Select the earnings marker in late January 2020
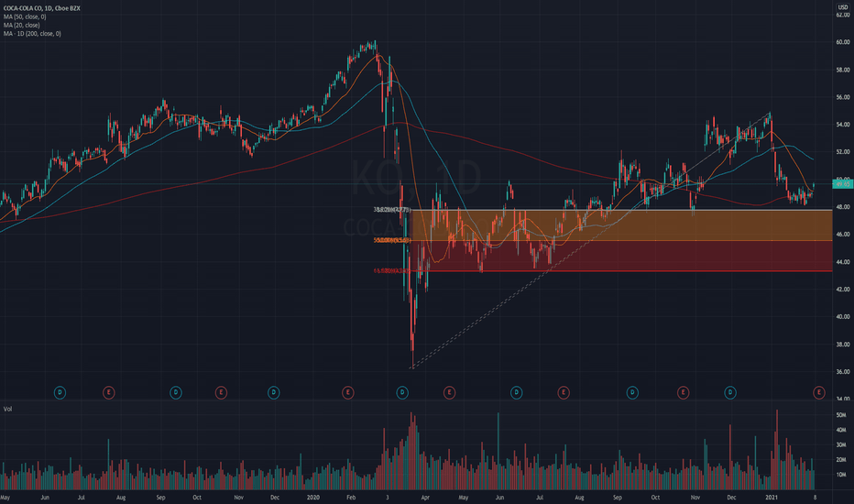Image resolution: width=854 pixels, height=504 pixels. 347,392
